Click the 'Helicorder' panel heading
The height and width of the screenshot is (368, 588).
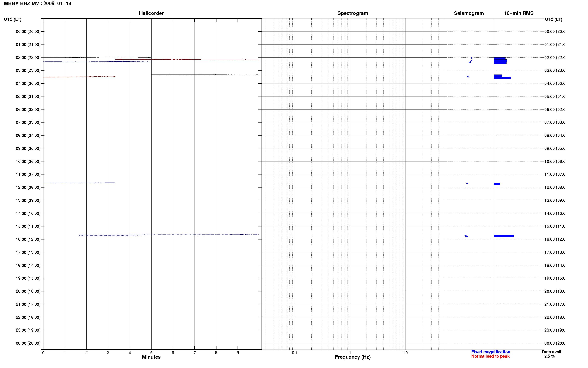tap(151, 13)
